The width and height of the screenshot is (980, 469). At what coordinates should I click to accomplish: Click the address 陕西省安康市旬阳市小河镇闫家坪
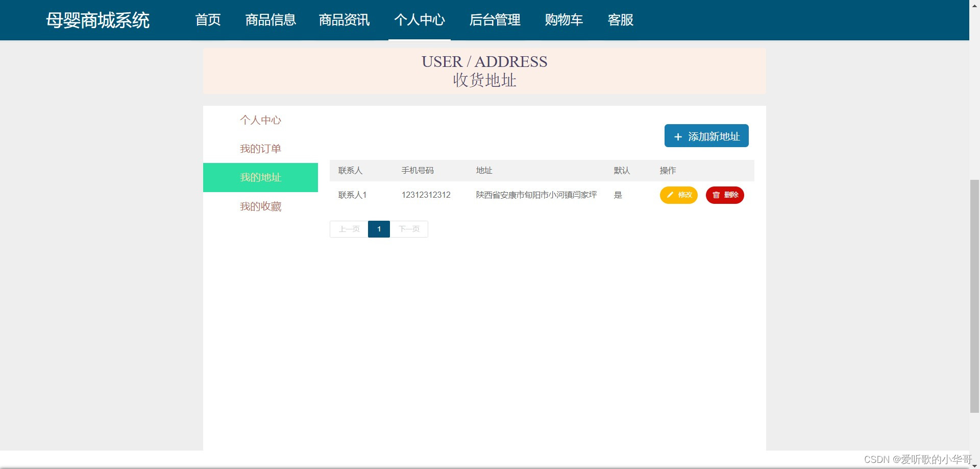tap(536, 195)
